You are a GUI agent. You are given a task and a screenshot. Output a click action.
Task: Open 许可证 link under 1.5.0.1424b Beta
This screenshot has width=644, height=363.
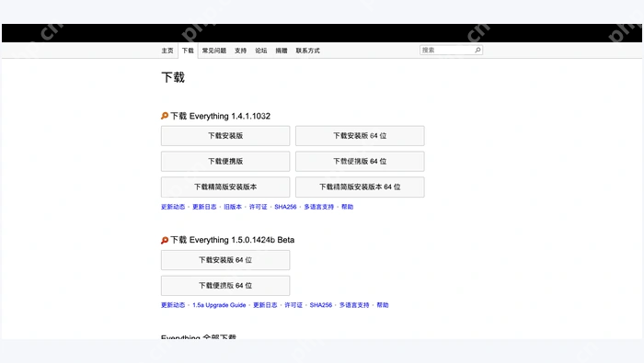click(x=293, y=305)
